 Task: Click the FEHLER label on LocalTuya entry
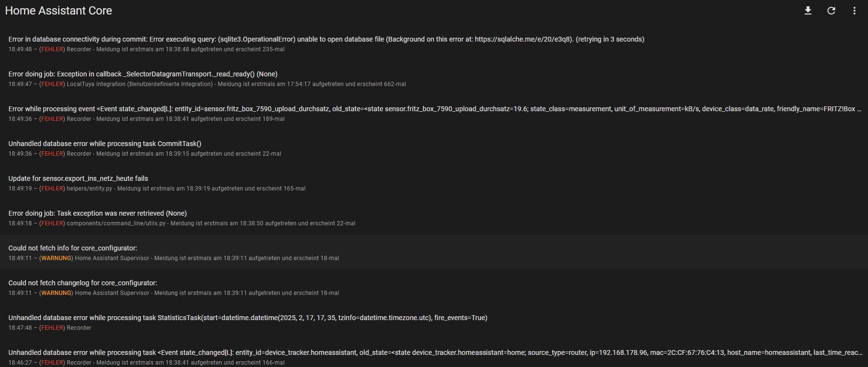click(52, 84)
